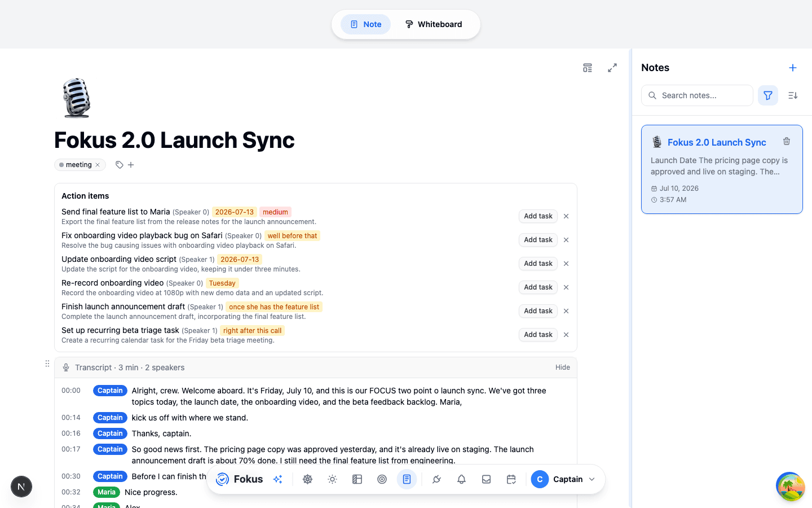Delete the Fokus 2.0 Launch Sync note
Screen dimensions: 812x508
coord(787,141)
